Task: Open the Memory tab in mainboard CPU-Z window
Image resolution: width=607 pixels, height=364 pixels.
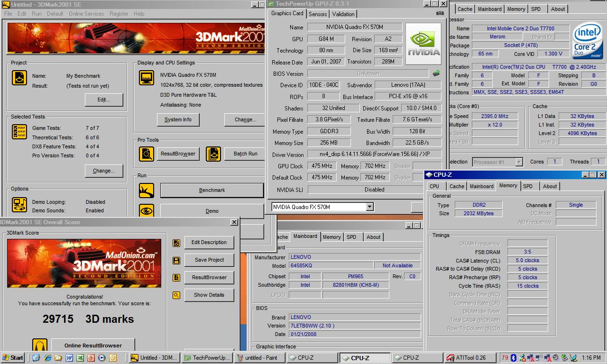Action: point(331,237)
